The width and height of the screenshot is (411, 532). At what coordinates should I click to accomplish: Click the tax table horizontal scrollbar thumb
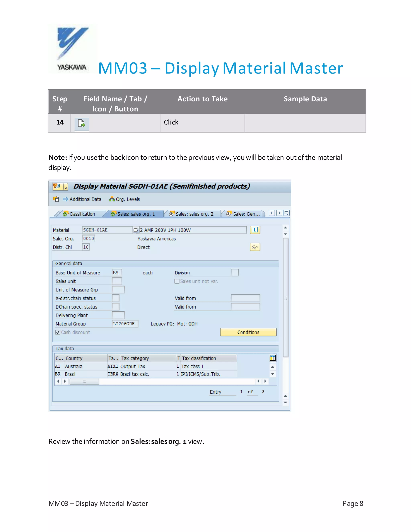(x=84, y=381)
